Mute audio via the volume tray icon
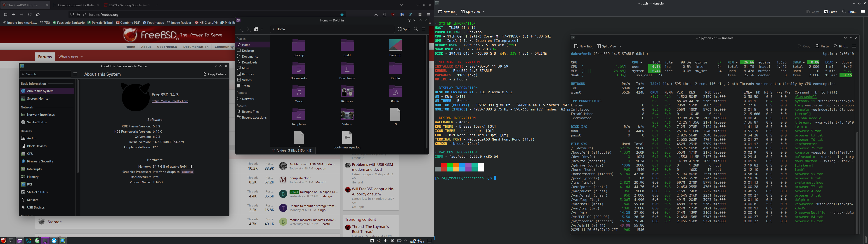This screenshot has height=244, width=868. click(x=385, y=241)
